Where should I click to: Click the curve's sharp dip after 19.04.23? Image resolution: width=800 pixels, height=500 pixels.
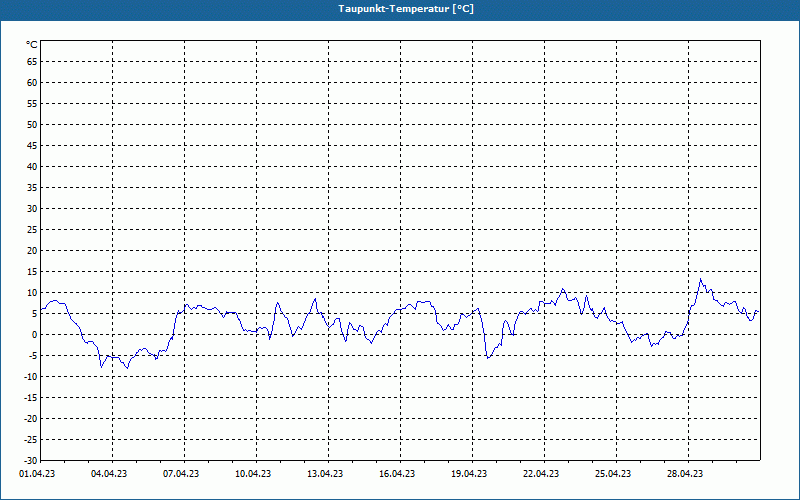click(x=488, y=358)
